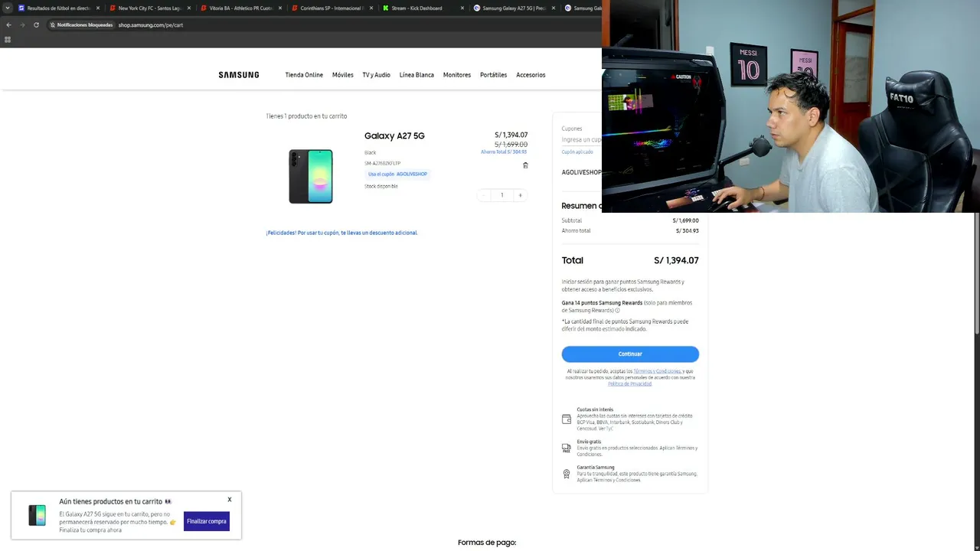Click the Galaxy A27 5G product title
This screenshot has width=980, height=551.
pyautogui.click(x=394, y=136)
